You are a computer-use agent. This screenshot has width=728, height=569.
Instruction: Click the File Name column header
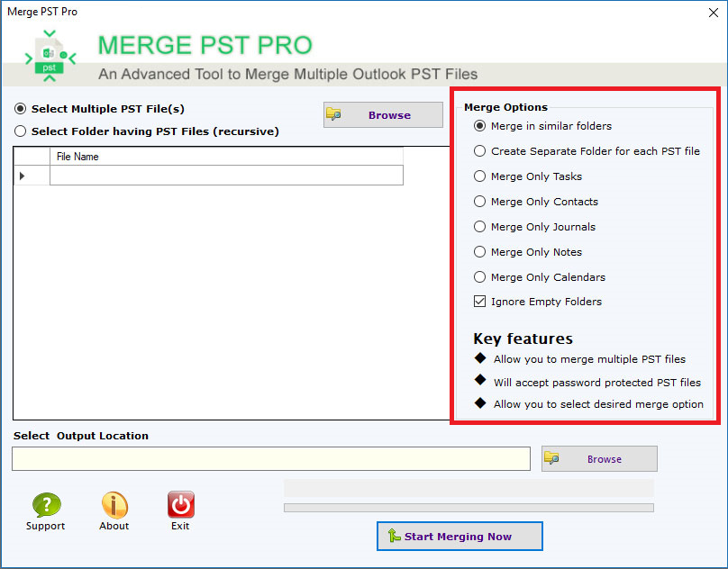tap(226, 157)
